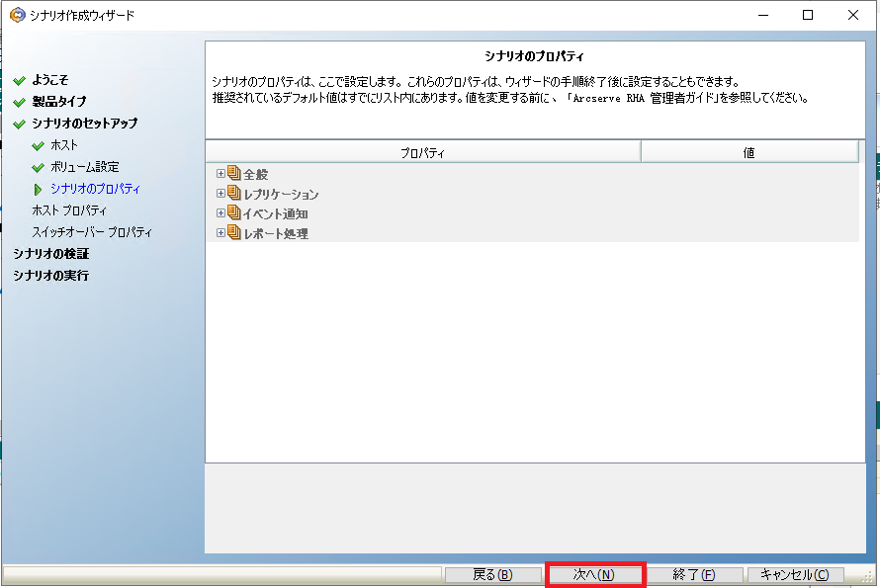Select the イベント通知 row label

coord(276,213)
